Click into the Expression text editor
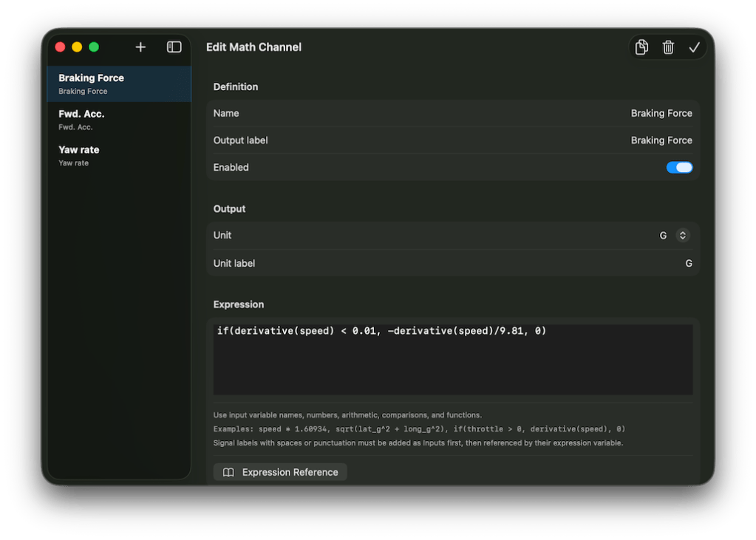 453,360
